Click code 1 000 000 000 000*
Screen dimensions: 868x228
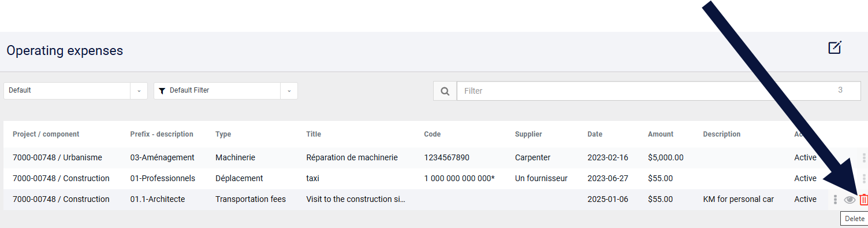(459, 178)
